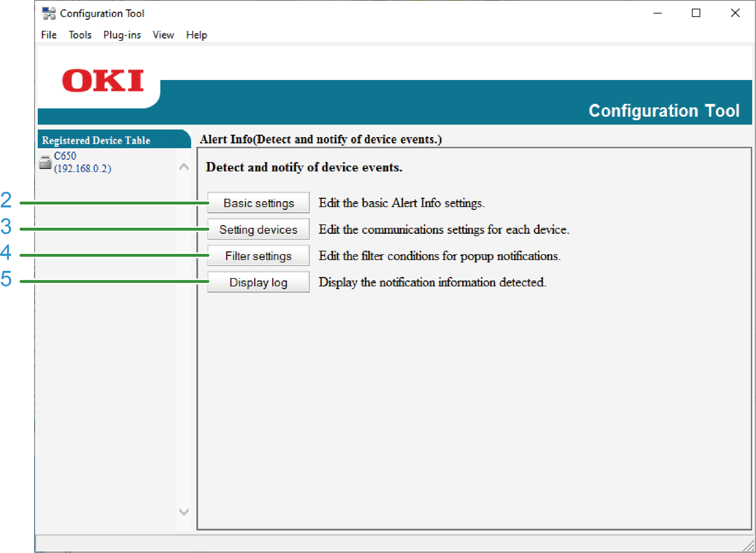Click the Basic settings button

pos(258,203)
